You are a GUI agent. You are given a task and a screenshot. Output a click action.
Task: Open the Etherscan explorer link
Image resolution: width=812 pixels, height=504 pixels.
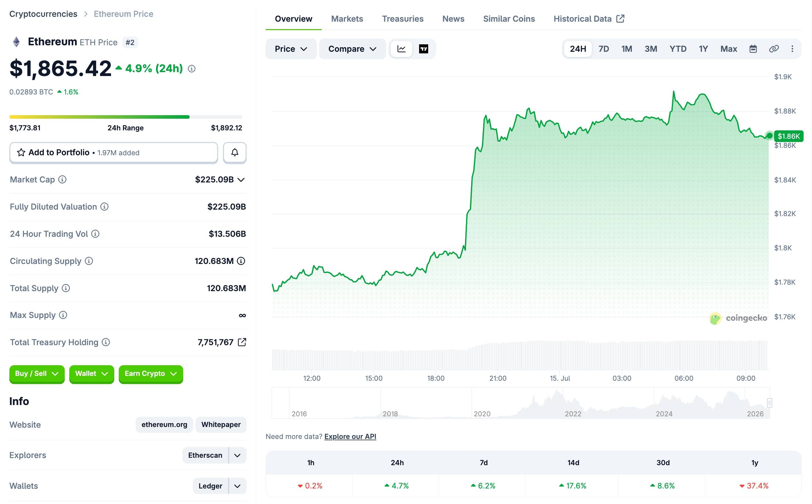pyautogui.click(x=205, y=455)
